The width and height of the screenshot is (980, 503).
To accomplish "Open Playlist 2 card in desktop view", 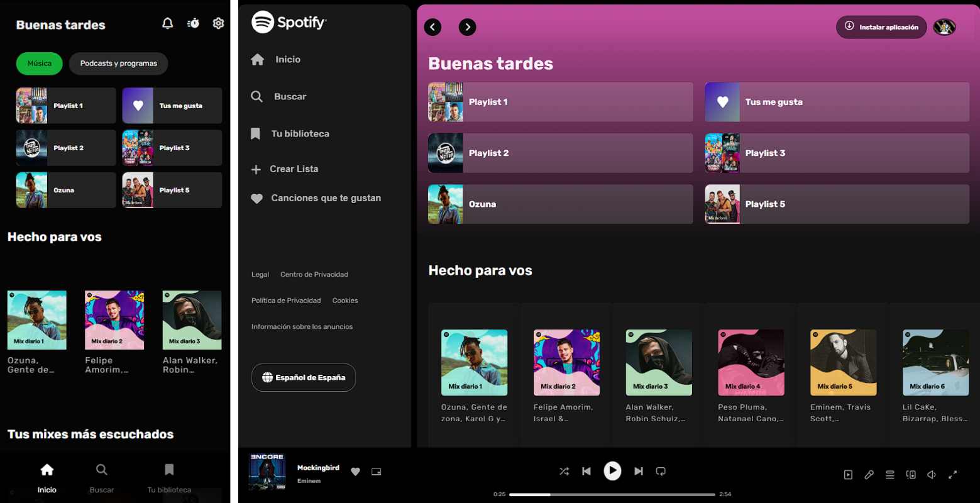I will click(561, 153).
